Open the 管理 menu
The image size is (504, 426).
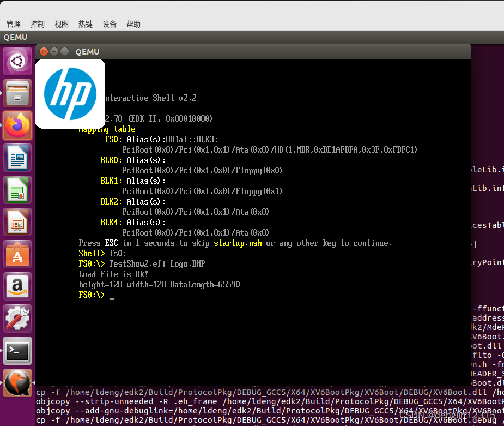(x=14, y=24)
